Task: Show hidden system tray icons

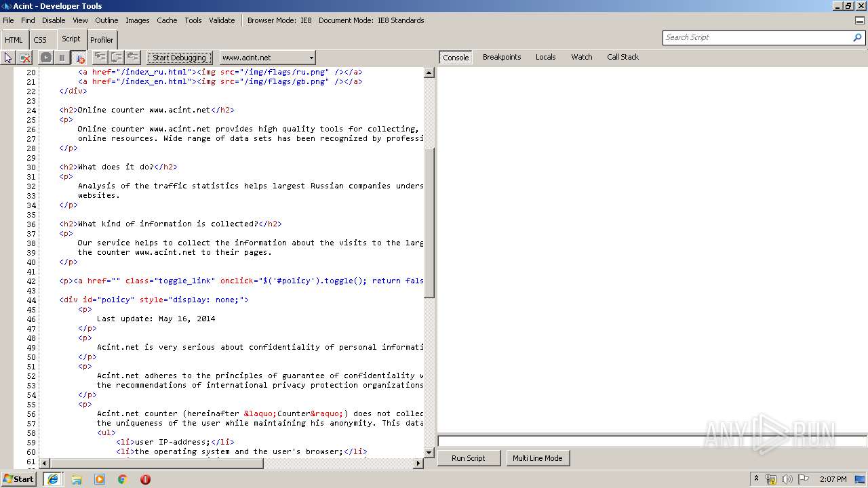Action: [x=756, y=479]
